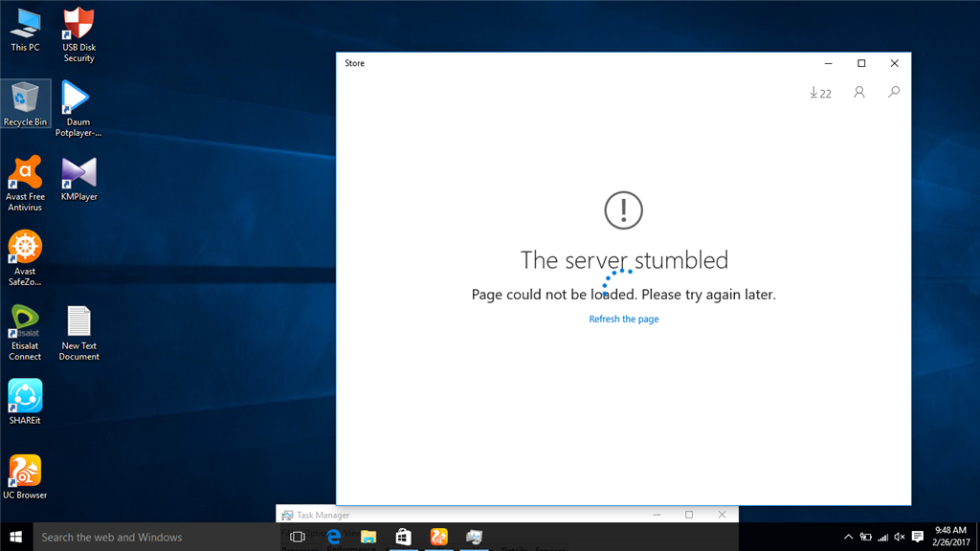
Task: Select the KMPlayer desktop shortcut
Action: [x=78, y=179]
